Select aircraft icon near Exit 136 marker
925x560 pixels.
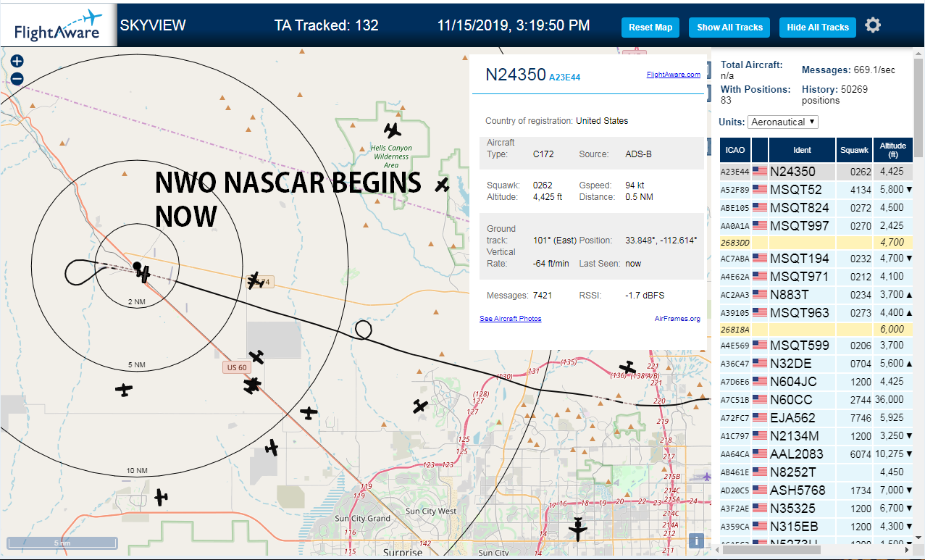[627, 367]
